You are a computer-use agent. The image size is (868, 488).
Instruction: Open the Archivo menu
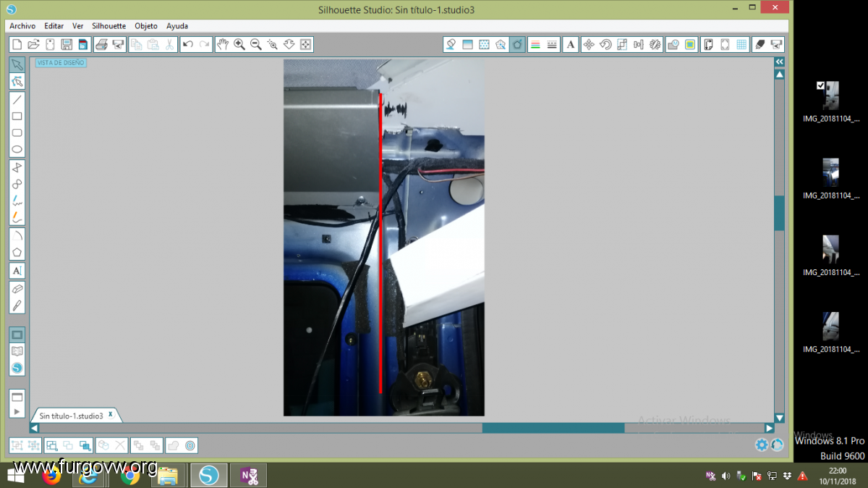22,25
